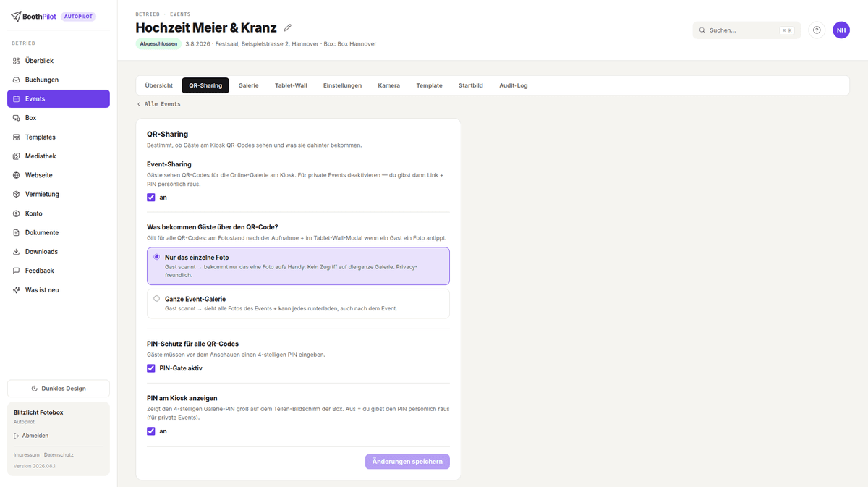Click the Templates layout icon
The image size is (868, 487).
17,137
